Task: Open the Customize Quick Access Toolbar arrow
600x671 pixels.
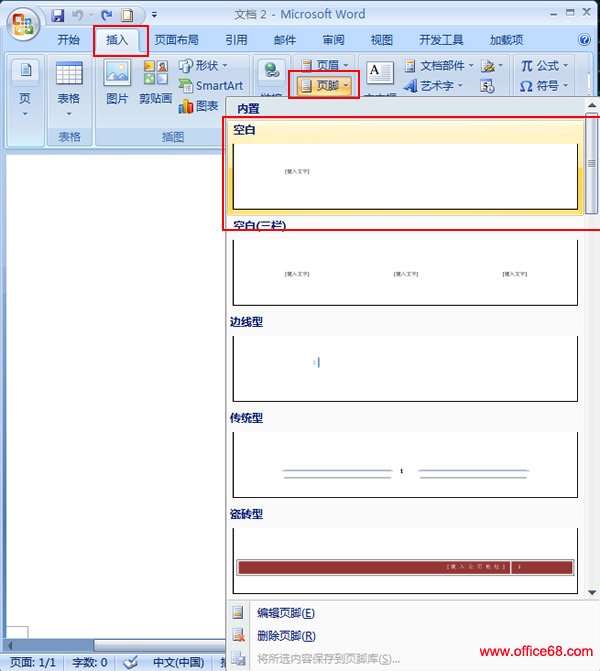Action: tap(154, 15)
